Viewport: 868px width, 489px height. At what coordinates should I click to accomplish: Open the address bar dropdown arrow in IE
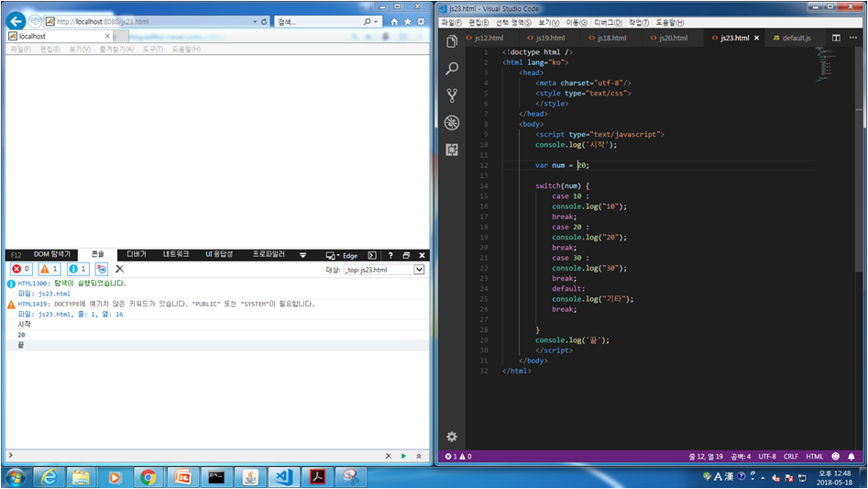click(255, 22)
